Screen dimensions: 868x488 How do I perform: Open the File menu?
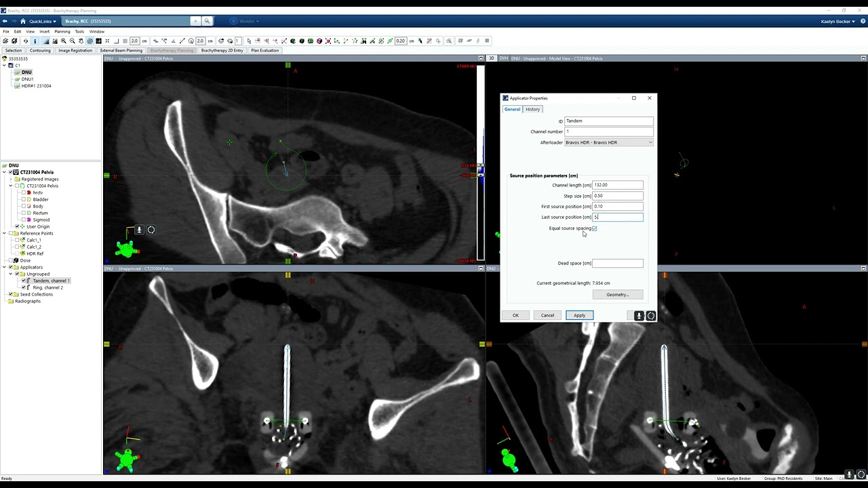[5, 31]
